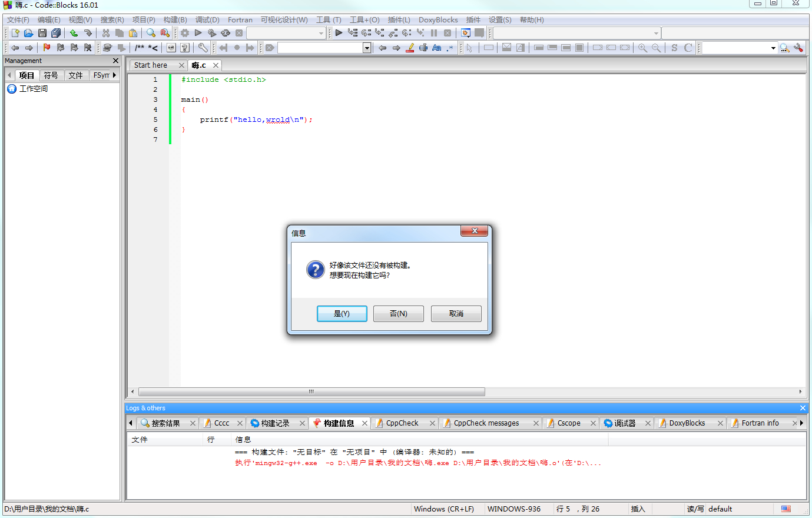The image size is (812, 518).
Task: Close the 信息 dialog with X
Action: (474, 231)
